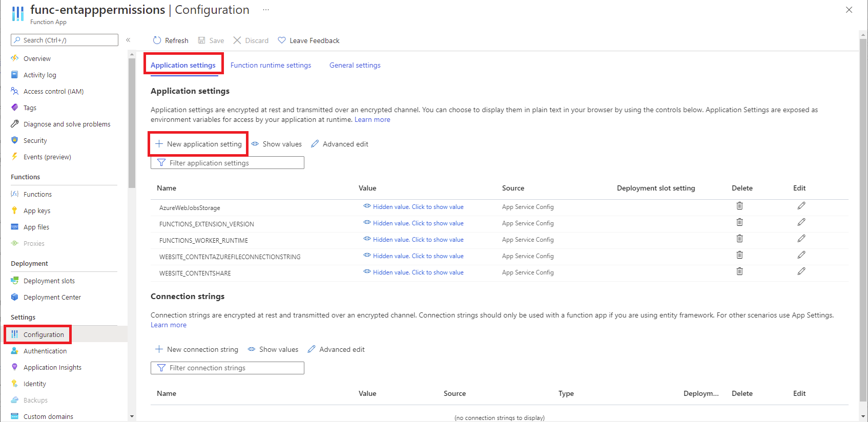Refresh the configuration page
The image size is (868, 422).
click(x=171, y=40)
